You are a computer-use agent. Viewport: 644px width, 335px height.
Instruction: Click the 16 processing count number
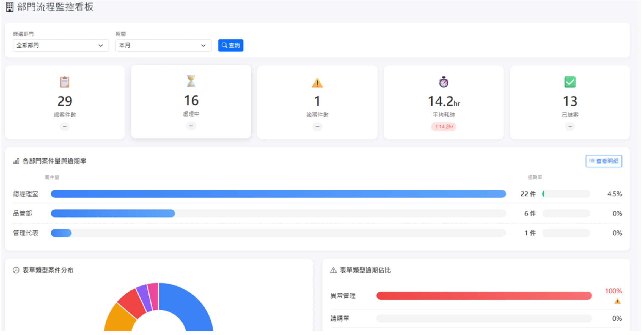pyautogui.click(x=191, y=100)
